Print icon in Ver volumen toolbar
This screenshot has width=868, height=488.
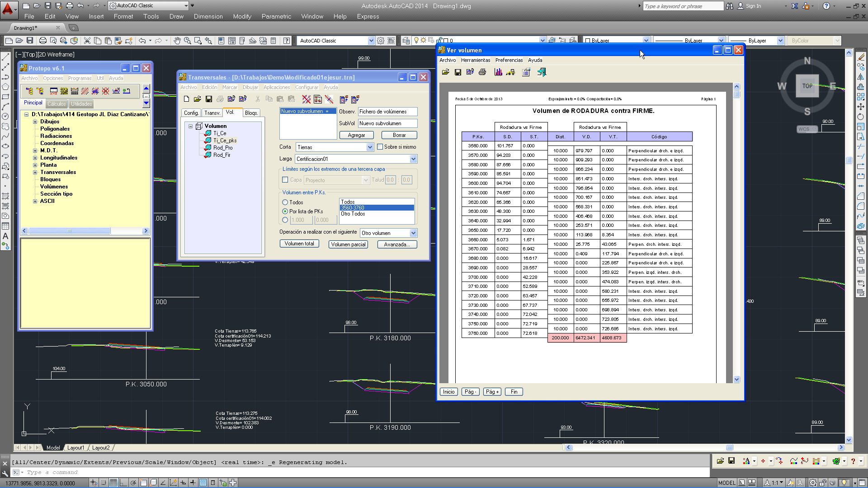[x=482, y=72]
